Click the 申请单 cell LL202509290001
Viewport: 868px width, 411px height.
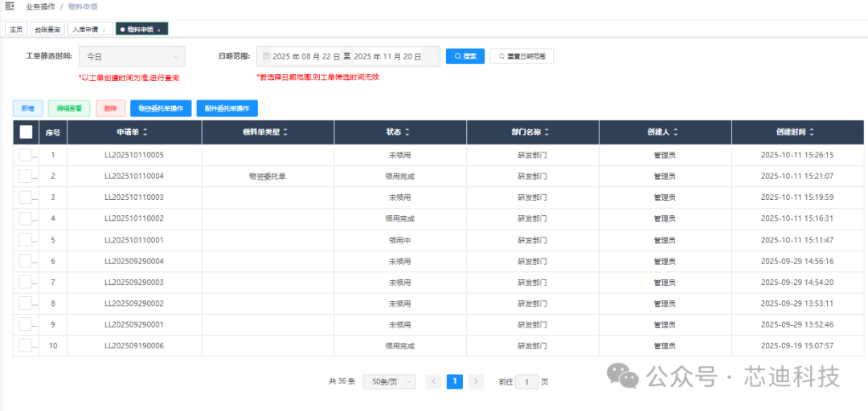pyautogui.click(x=134, y=324)
